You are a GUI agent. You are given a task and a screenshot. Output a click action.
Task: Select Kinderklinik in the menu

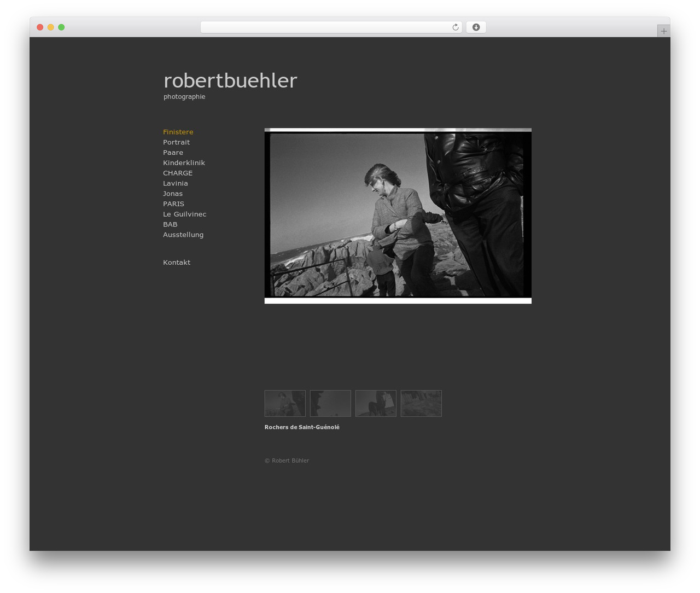[184, 163]
